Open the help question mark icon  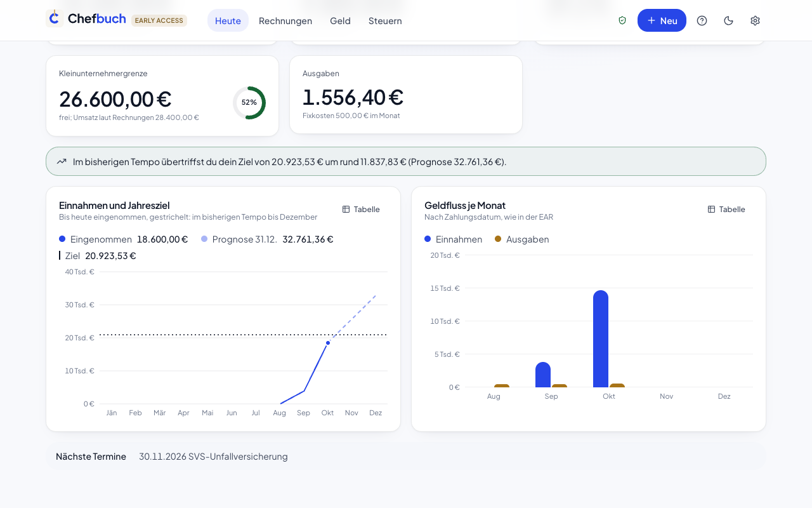pos(702,20)
